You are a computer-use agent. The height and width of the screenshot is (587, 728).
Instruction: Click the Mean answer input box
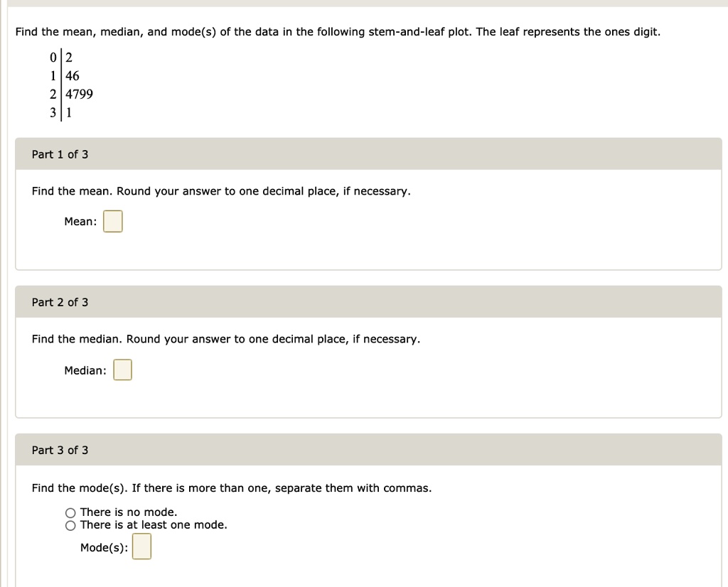[x=113, y=221]
